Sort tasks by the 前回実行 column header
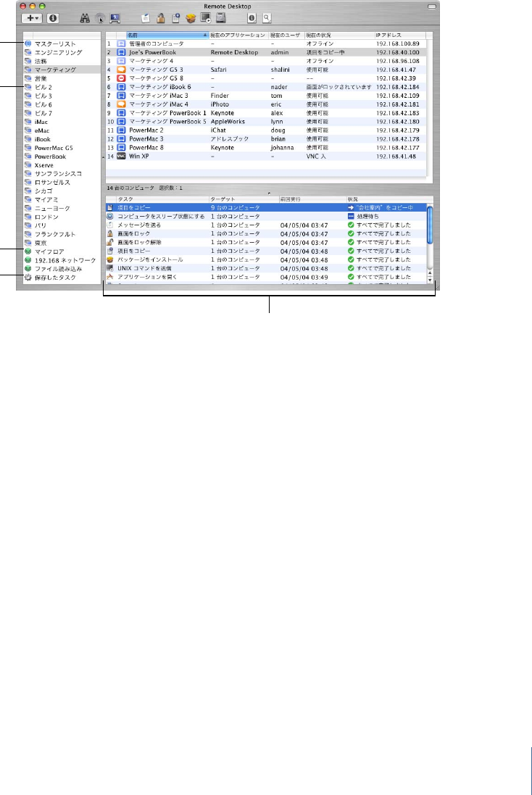Screen dimensions: 532x795 tap(312, 199)
